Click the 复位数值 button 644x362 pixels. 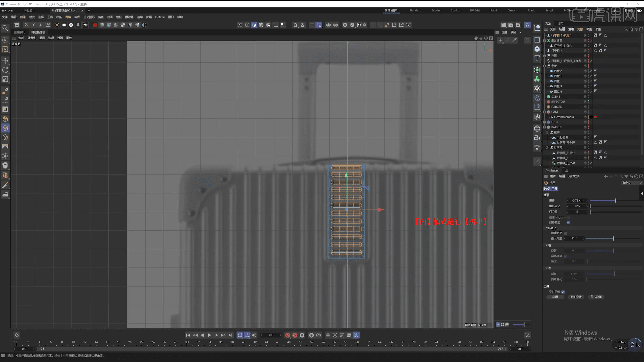pos(596,297)
